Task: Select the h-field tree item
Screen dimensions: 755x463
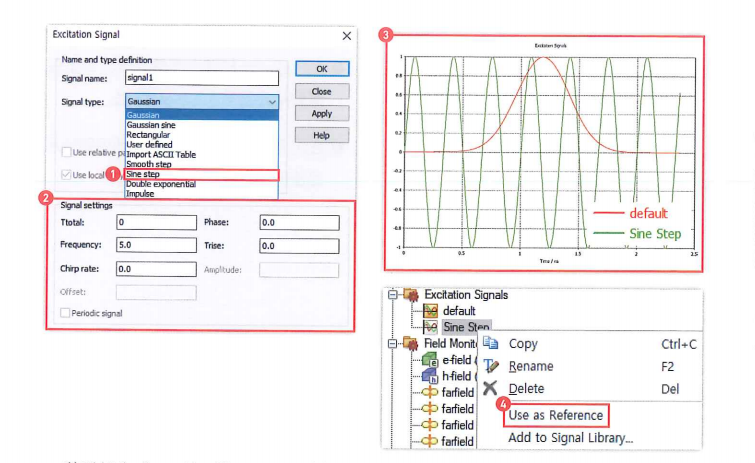Action: point(457,376)
